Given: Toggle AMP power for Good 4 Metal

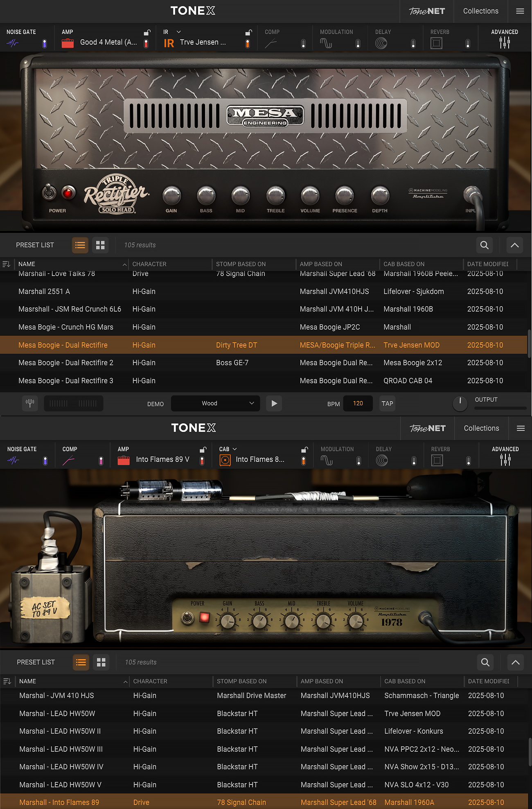Looking at the screenshot, I should [146, 43].
